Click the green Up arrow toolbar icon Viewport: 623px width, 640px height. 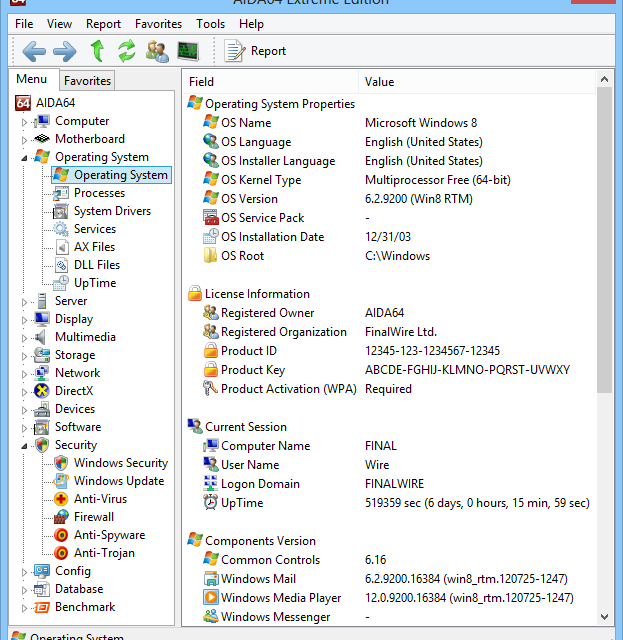[x=97, y=51]
